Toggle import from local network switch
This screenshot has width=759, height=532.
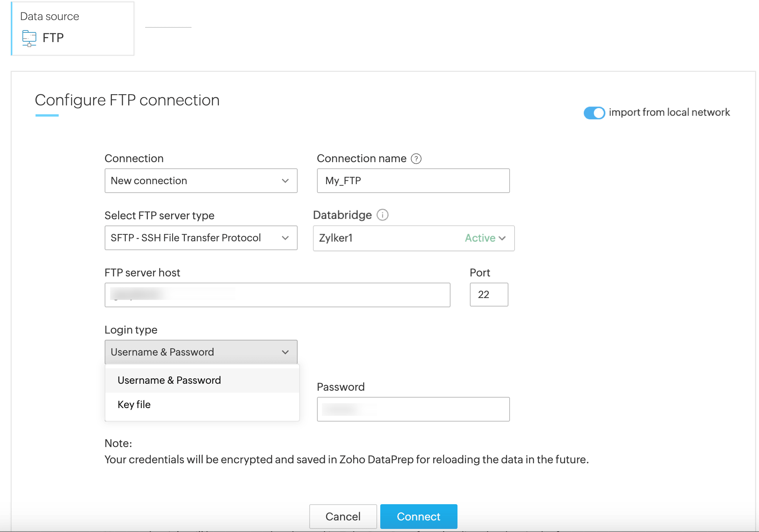[x=594, y=113]
